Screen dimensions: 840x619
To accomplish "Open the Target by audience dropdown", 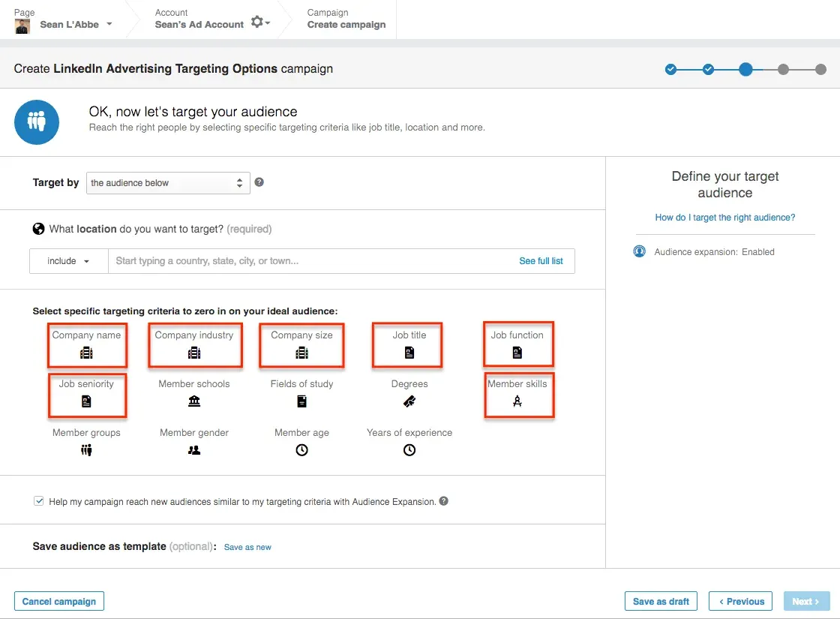I will [167, 182].
